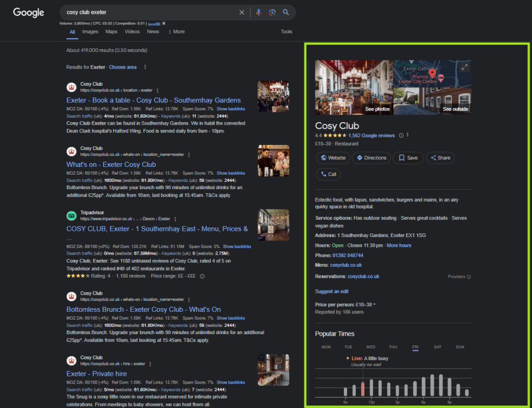Click the Call phone button

[x=328, y=174]
